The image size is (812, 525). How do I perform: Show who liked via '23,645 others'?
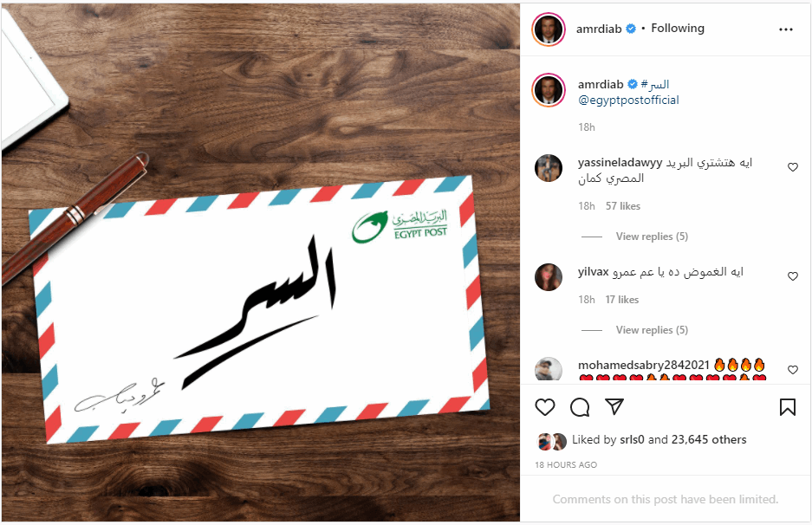point(709,439)
